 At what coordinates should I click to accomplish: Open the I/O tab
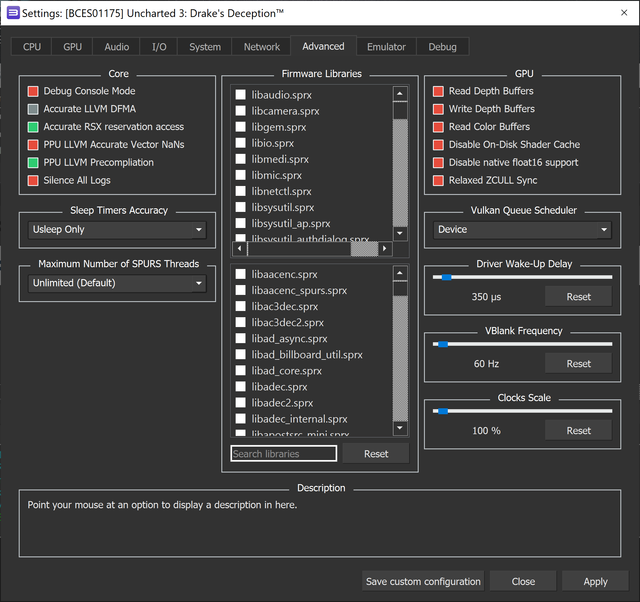pyautogui.click(x=159, y=47)
